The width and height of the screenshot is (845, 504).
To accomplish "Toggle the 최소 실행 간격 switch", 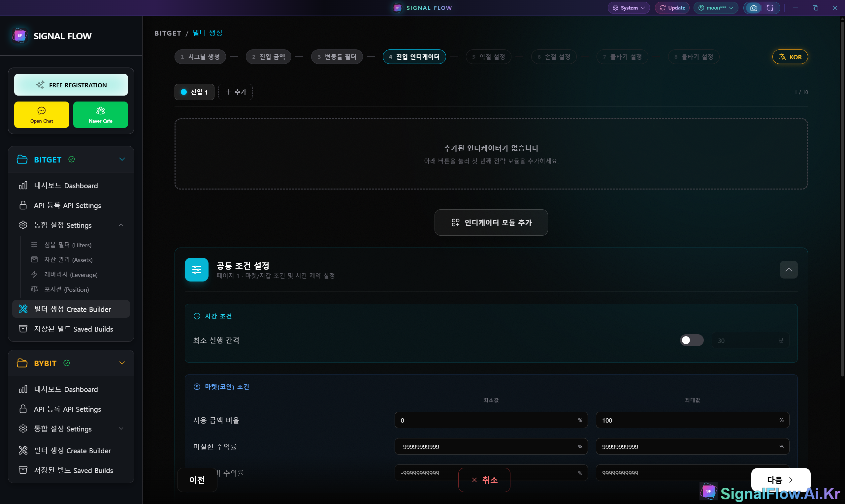I will (x=691, y=340).
